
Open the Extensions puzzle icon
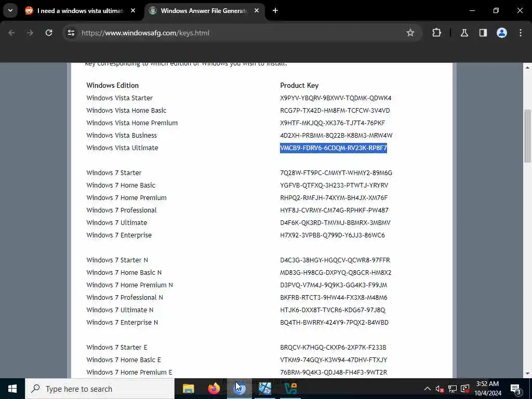[436, 33]
